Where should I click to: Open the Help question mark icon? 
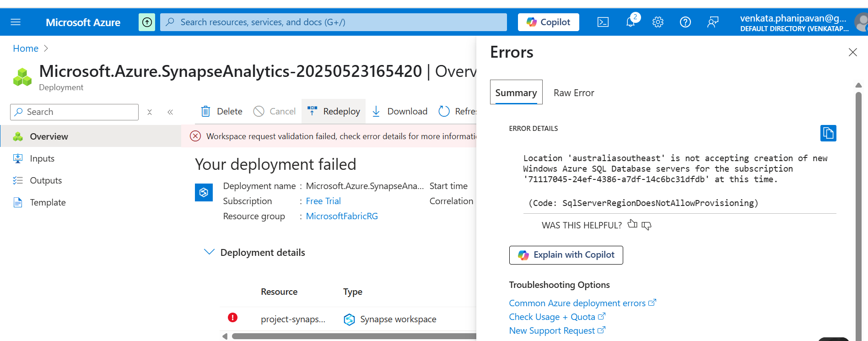pos(685,22)
